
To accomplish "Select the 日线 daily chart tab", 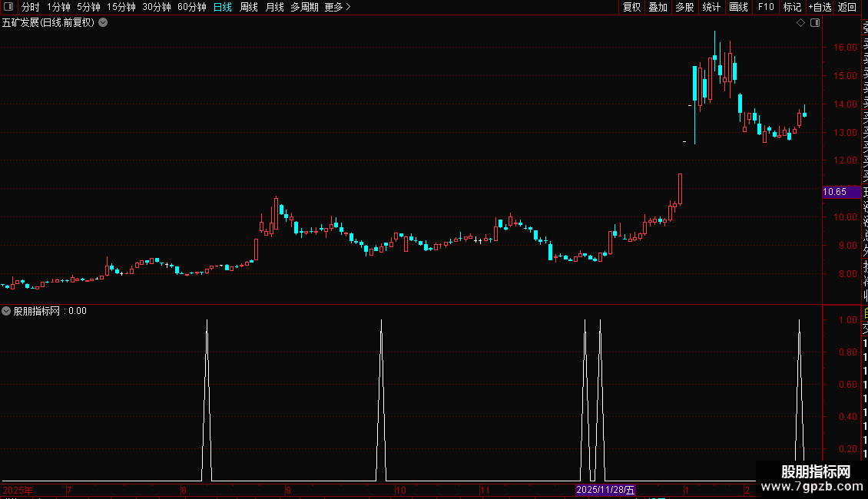I will [223, 7].
